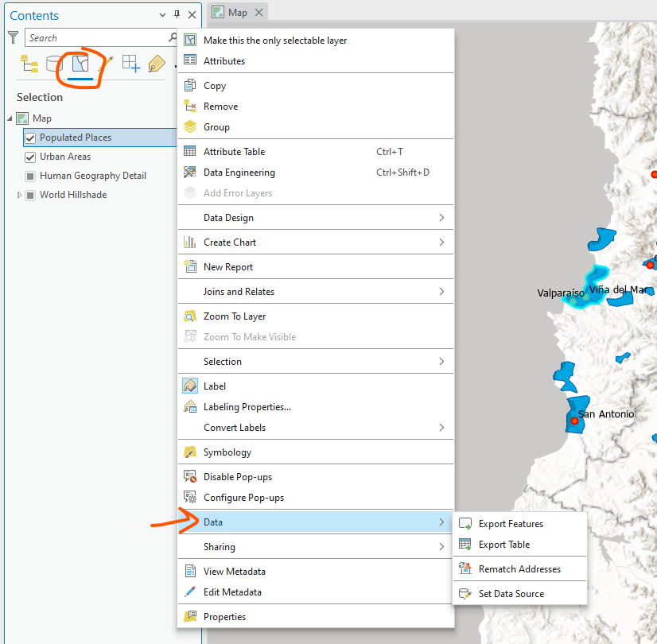657x644 pixels.
Task: Click the Set Data Source icon
Action: [x=465, y=593]
